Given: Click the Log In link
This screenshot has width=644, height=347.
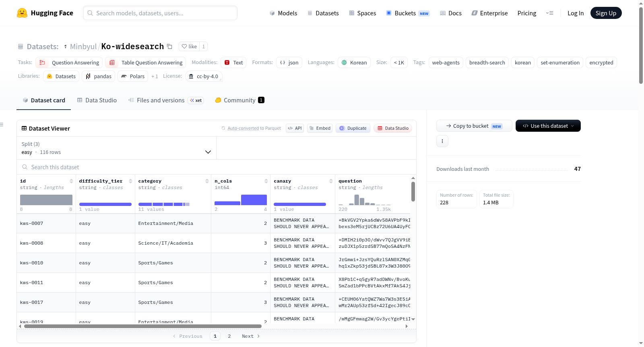Looking at the screenshot, I should [575, 13].
